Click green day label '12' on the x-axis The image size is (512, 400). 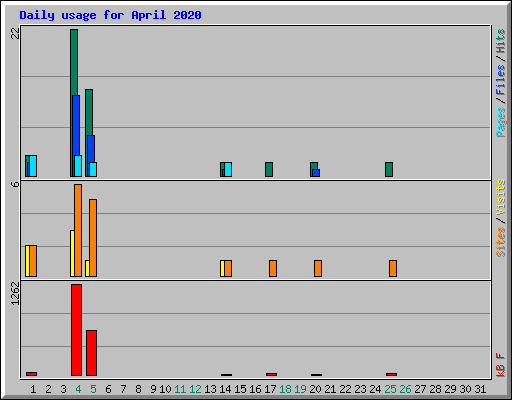pos(195,389)
